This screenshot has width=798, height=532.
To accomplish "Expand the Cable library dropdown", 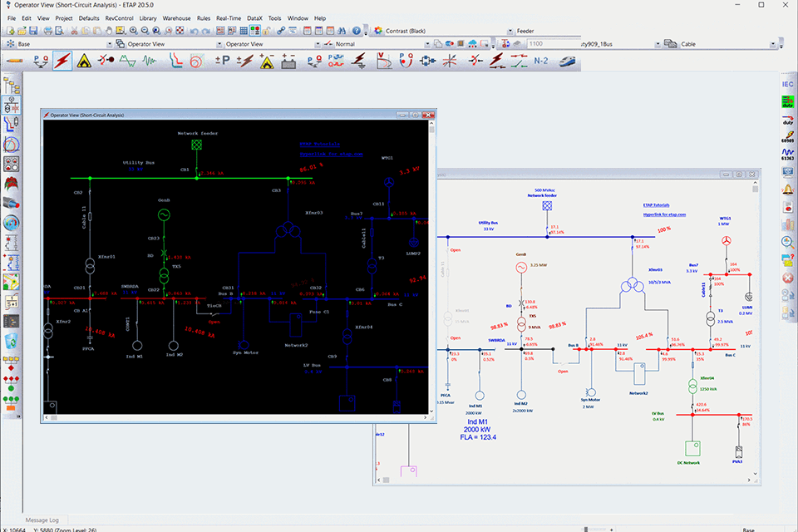I will click(772, 44).
